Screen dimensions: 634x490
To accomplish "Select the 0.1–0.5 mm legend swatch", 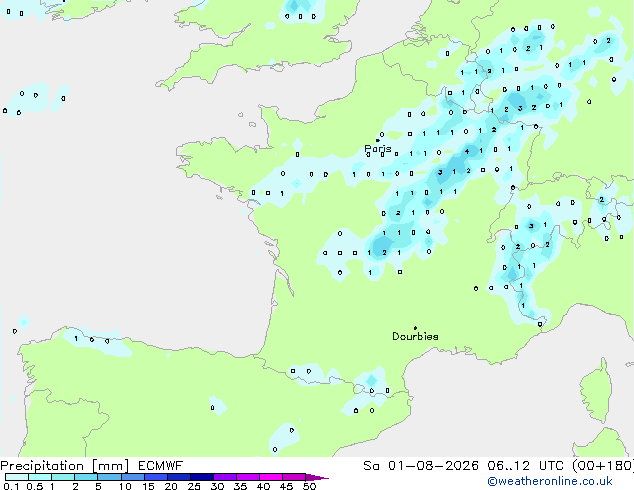I will coord(17,477).
